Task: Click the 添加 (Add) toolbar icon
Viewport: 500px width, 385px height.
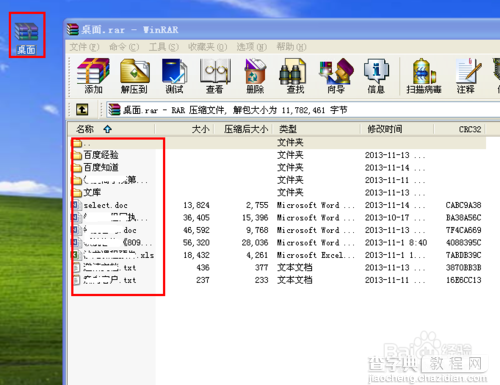Action: click(x=93, y=76)
